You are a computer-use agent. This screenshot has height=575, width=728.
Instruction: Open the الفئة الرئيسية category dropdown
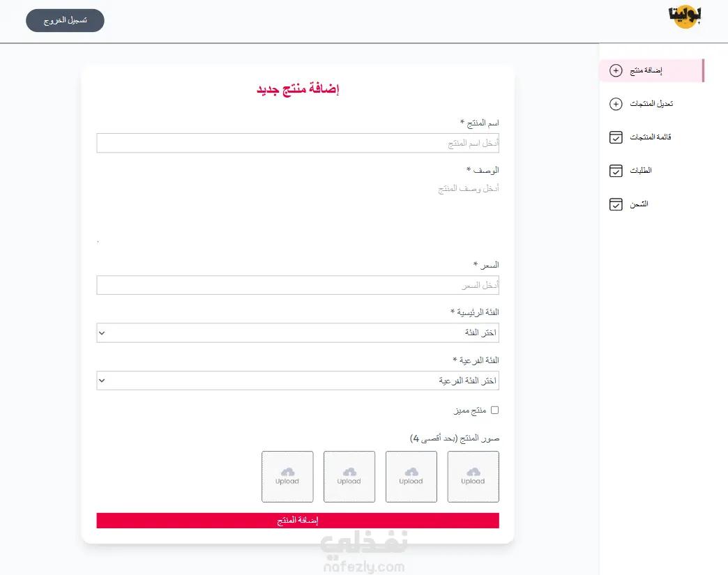(298, 333)
